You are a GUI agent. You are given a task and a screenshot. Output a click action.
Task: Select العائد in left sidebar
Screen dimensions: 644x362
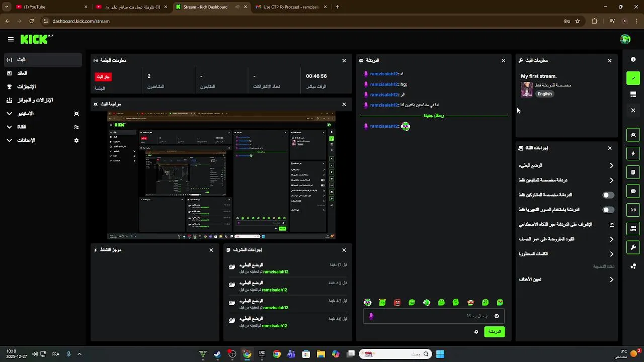click(43, 73)
